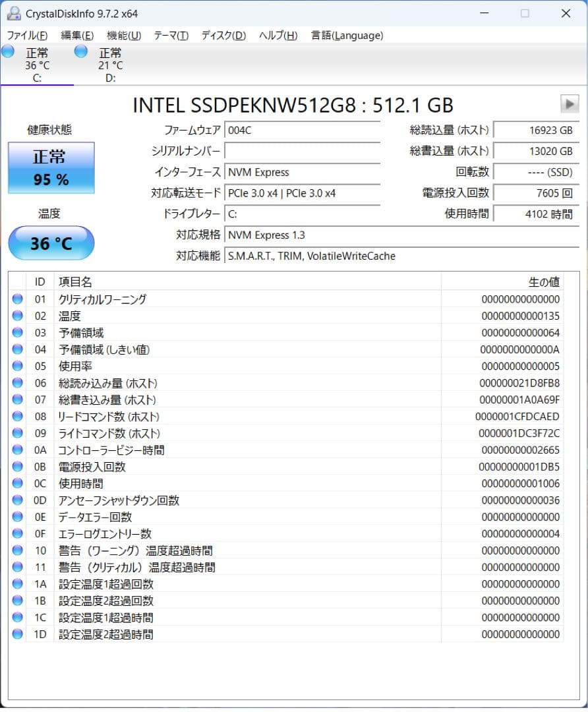Click status dot for ID 0D アンセーフシャットダウン回数
Screen dimensions: 588x712
[x=18, y=500]
